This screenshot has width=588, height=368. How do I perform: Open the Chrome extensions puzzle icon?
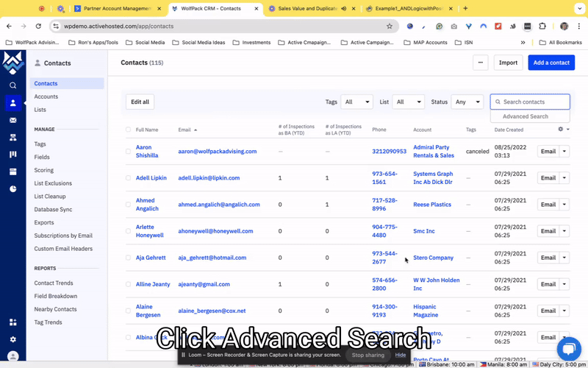pyautogui.click(x=542, y=26)
